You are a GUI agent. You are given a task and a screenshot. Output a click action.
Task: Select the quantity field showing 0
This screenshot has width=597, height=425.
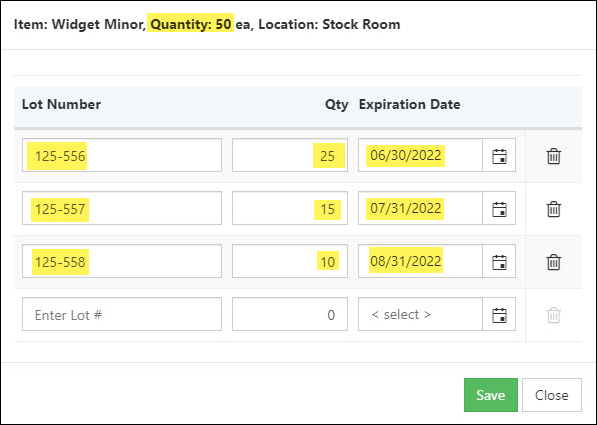click(290, 314)
